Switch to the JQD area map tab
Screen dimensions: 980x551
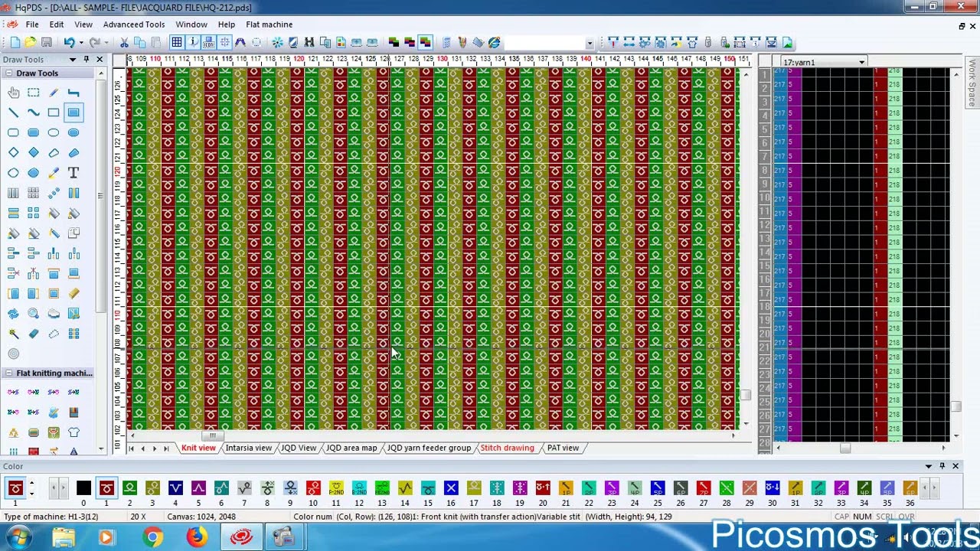click(351, 448)
